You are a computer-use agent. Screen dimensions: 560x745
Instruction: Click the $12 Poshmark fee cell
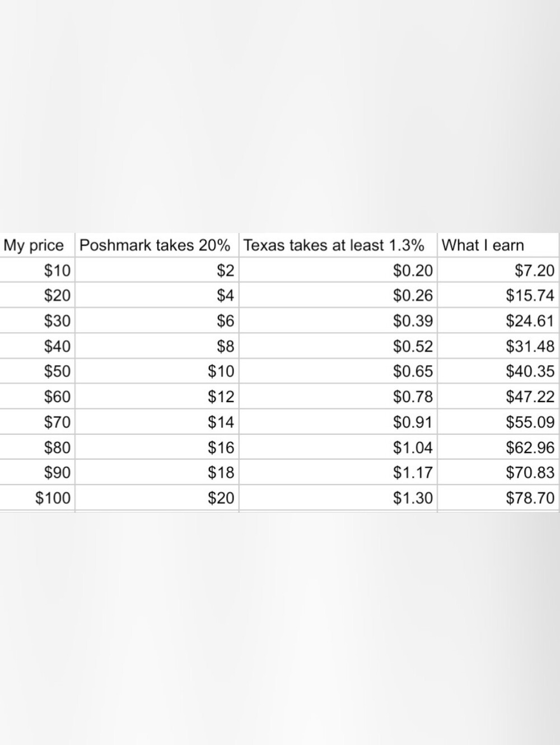[156, 397]
